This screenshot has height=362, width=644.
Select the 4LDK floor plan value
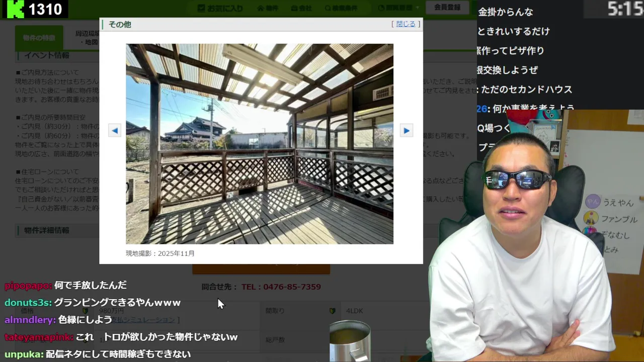pos(354,311)
